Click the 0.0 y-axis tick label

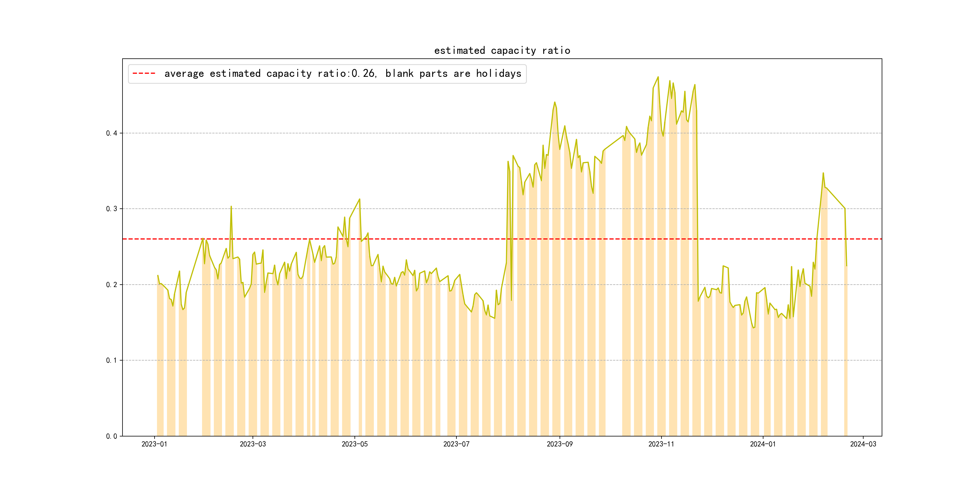click(x=112, y=436)
